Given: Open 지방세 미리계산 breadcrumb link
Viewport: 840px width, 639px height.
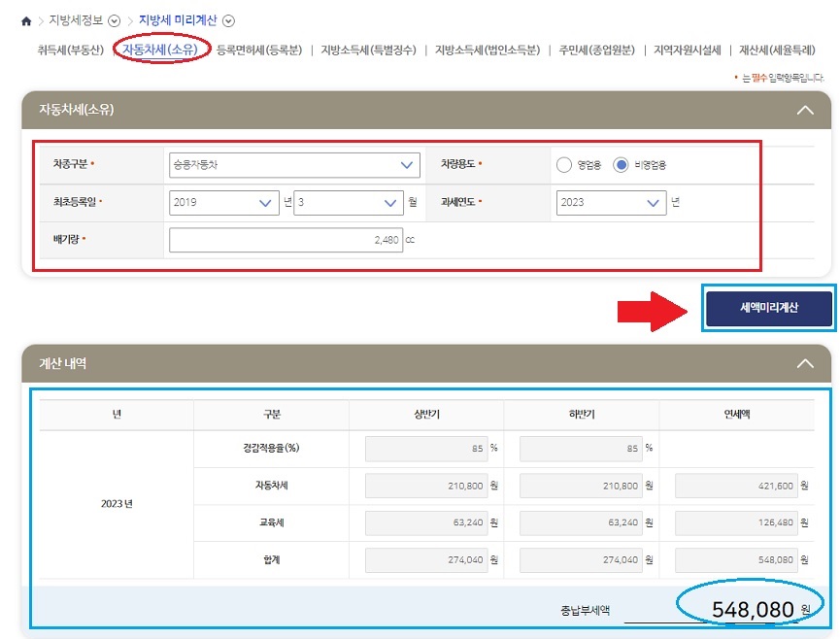Looking at the screenshot, I should 178,20.
